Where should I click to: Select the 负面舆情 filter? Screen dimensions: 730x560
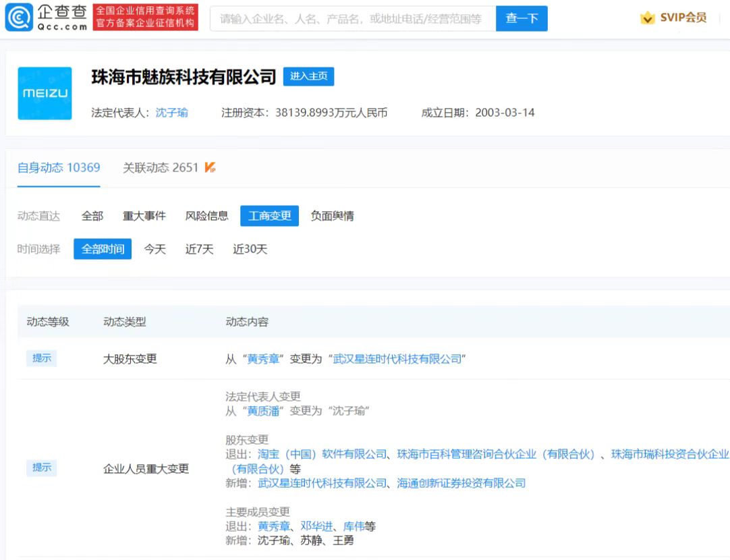[333, 216]
